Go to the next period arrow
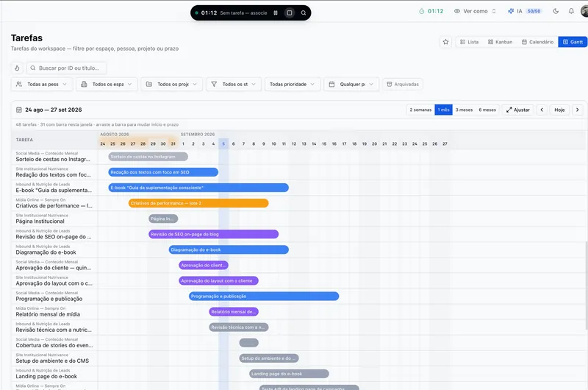 (x=577, y=110)
